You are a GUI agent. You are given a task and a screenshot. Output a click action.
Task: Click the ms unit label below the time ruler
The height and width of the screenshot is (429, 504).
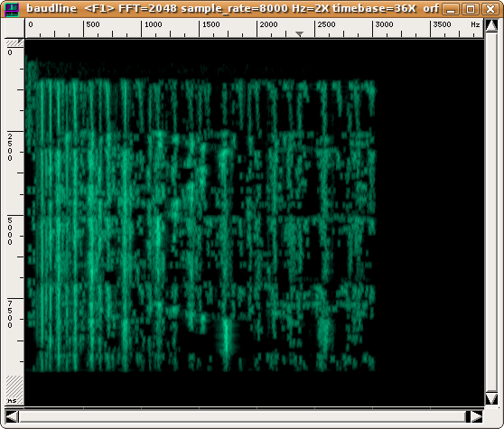pyautogui.click(x=12, y=400)
